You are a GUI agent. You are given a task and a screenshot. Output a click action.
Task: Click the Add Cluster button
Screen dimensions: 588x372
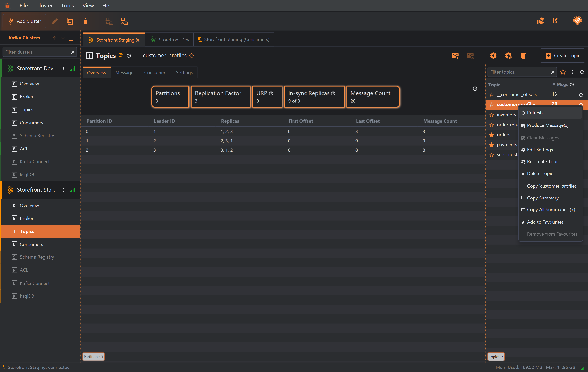click(24, 21)
